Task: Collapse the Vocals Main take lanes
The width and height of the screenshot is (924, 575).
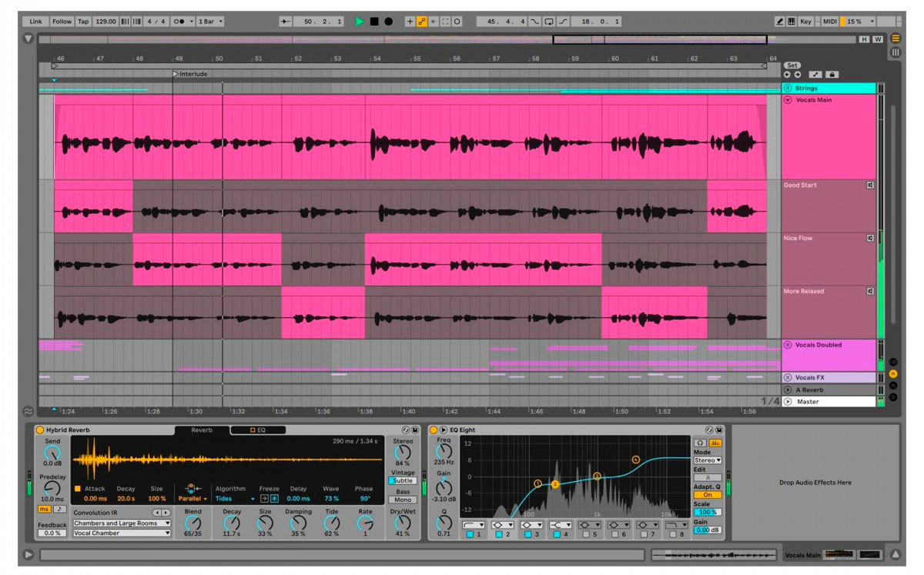Action: click(788, 100)
